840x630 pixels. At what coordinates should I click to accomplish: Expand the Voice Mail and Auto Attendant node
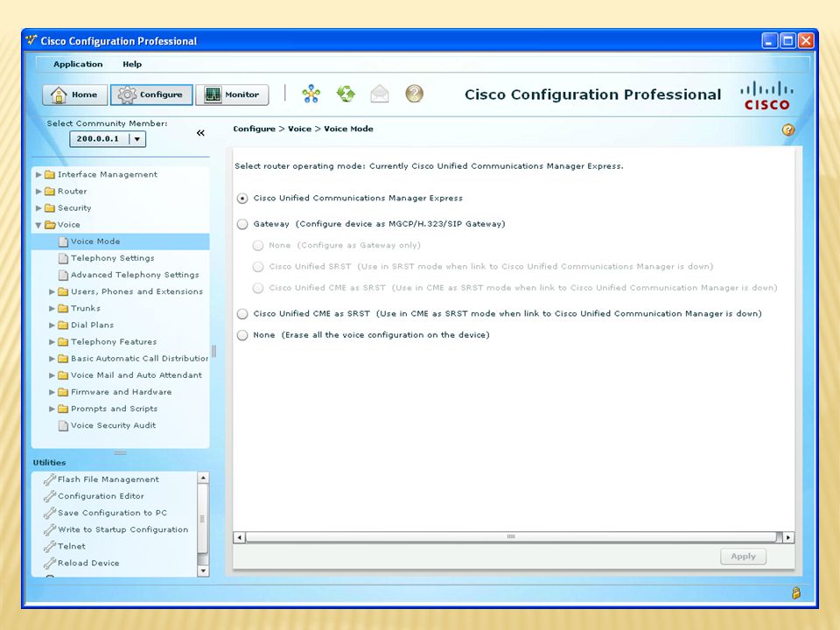coord(52,375)
